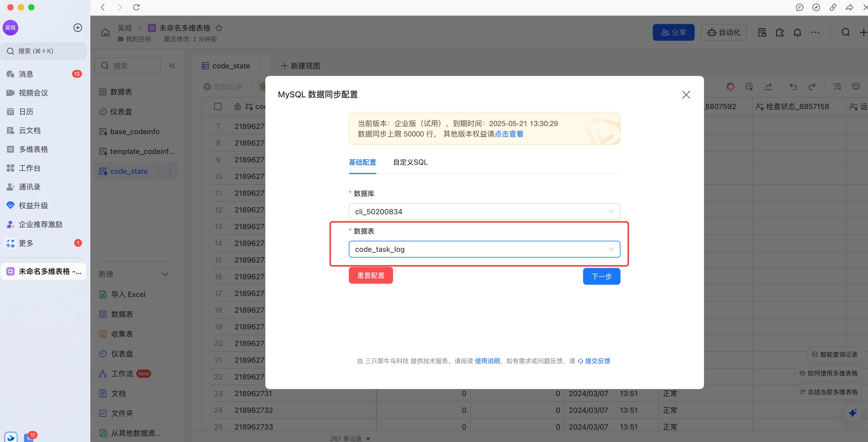Click the 吴晗 user avatar
The width and height of the screenshot is (868, 442).
pos(10,28)
